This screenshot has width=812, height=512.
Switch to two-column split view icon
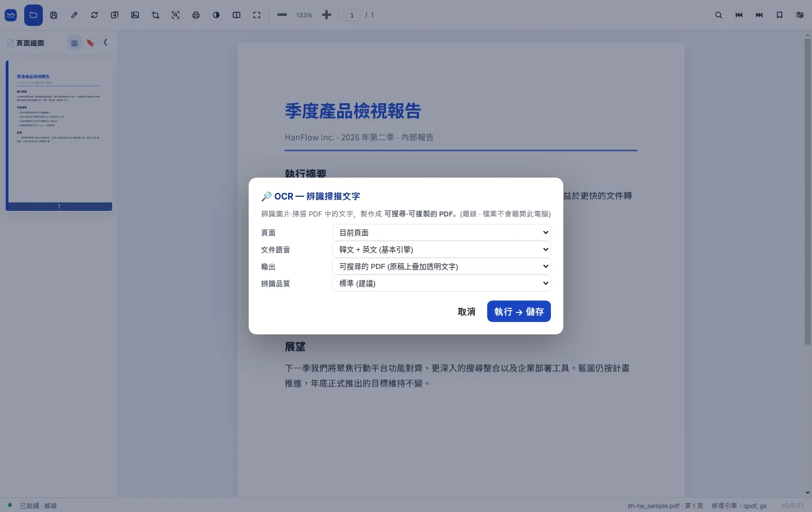(237, 15)
